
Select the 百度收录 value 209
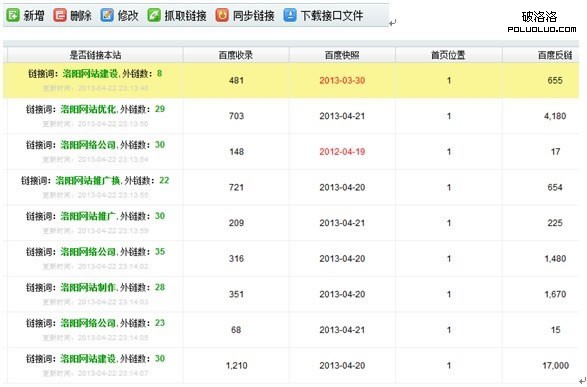coord(236,223)
